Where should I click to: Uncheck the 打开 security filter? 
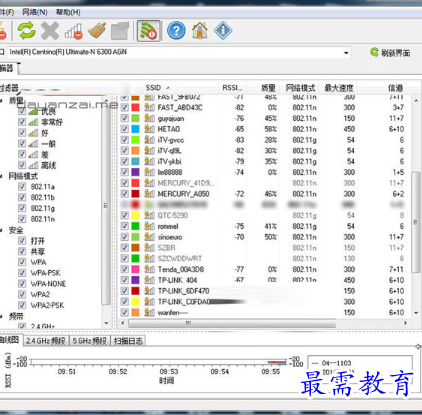22,241
